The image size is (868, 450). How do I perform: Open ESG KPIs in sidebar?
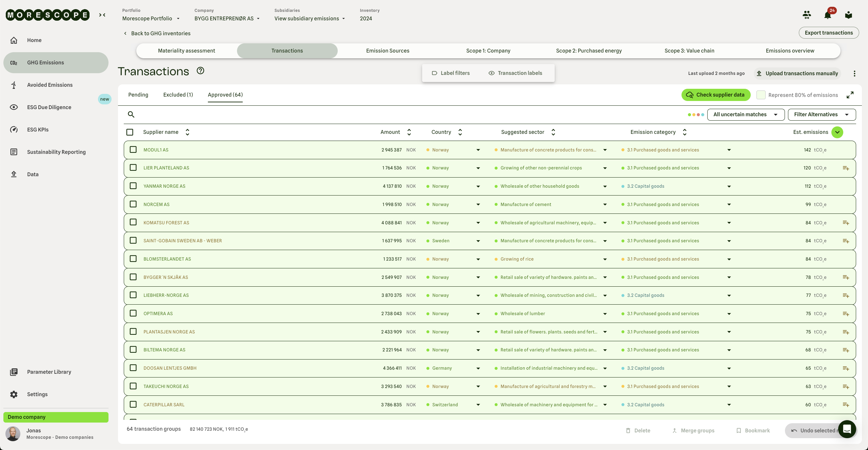pos(56,130)
